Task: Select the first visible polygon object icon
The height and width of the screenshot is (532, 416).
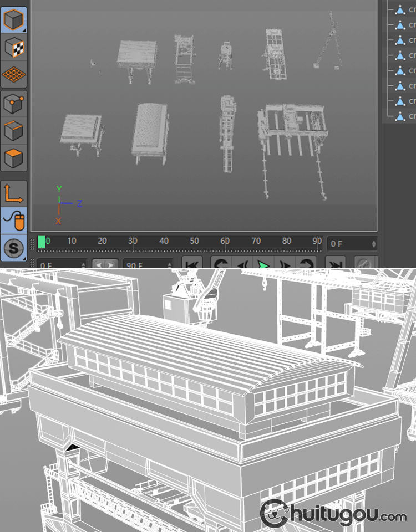Action: pyautogui.click(x=399, y=10)
